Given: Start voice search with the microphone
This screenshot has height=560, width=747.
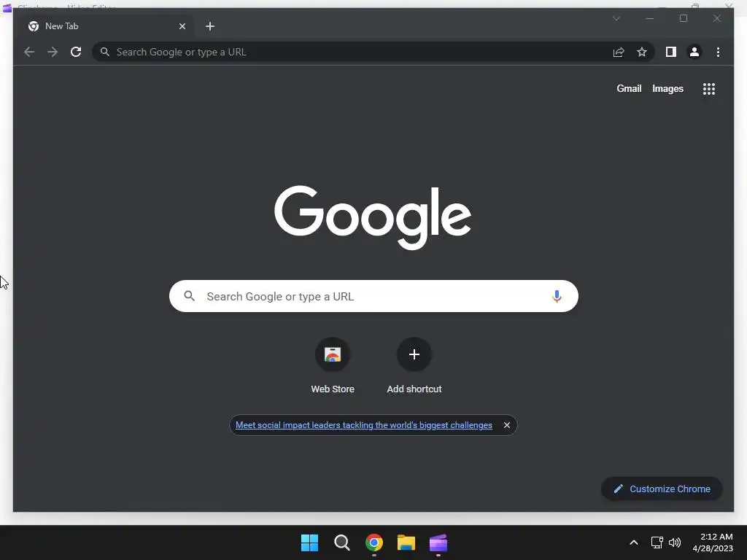Looking at the screenshot, I should tap(557, 296).
